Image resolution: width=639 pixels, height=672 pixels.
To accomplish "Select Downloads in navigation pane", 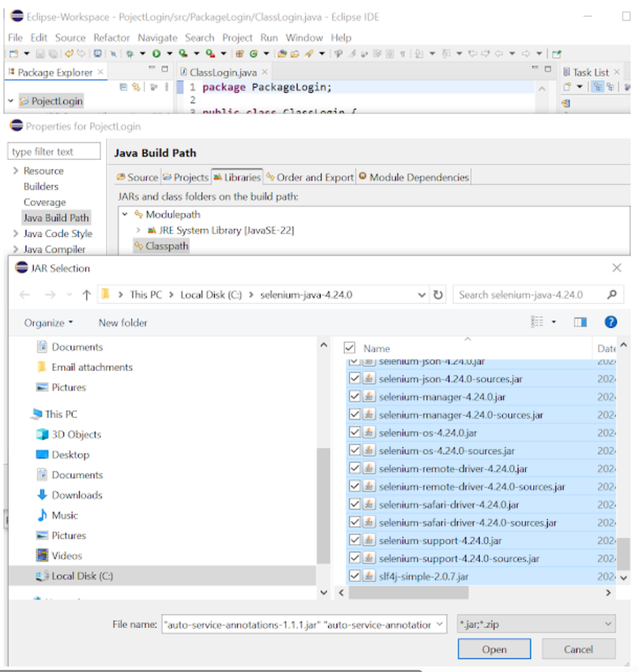I will [77, 495].
